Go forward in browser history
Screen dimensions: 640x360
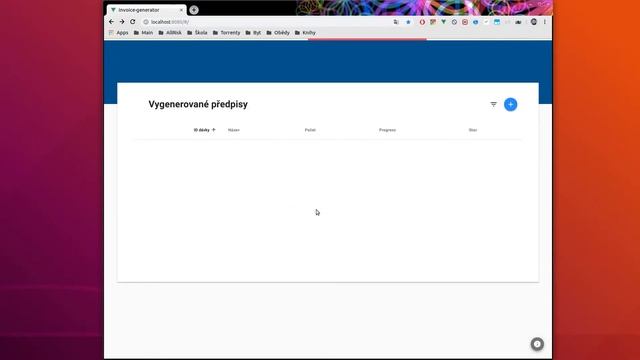(x=122, y=22)
